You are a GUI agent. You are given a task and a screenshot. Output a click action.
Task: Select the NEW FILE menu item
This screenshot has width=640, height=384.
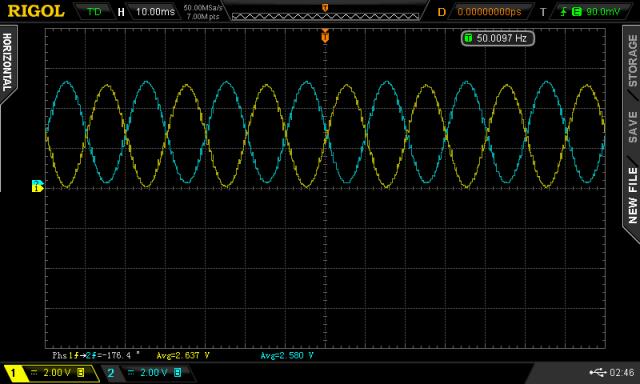coord(632,195)
